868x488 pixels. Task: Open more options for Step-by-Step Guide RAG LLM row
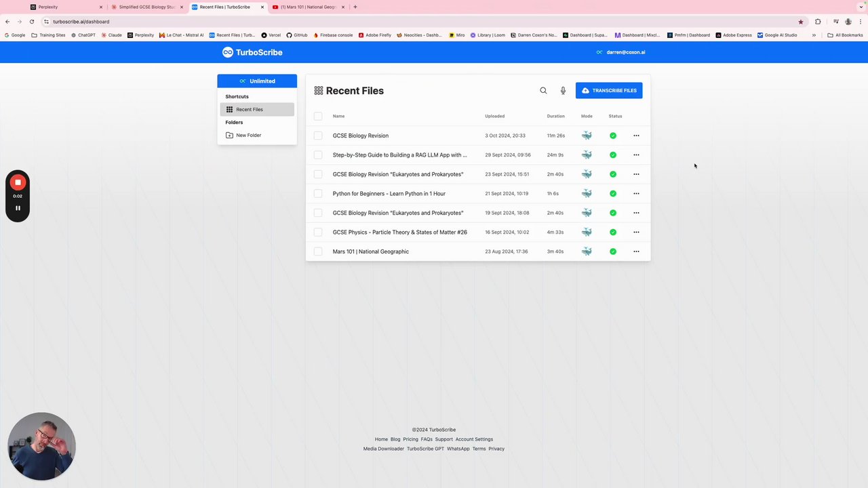(x=636, y=155)
